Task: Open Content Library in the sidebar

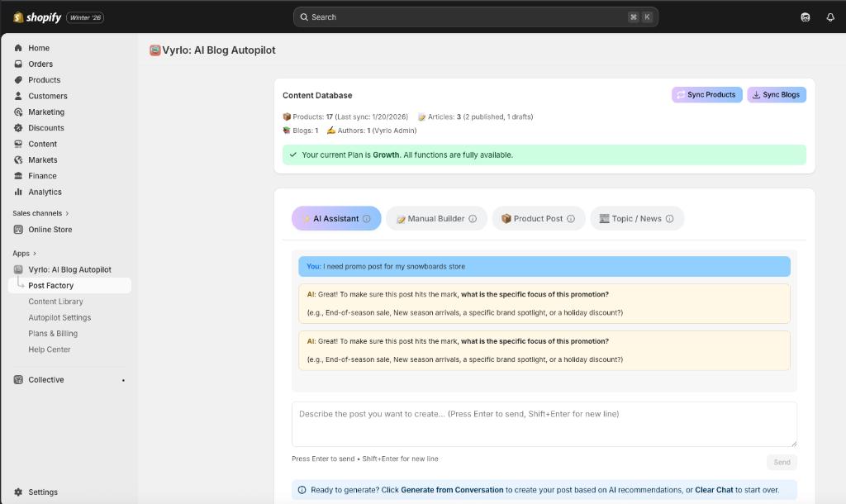Action: (x=55, y=302)
